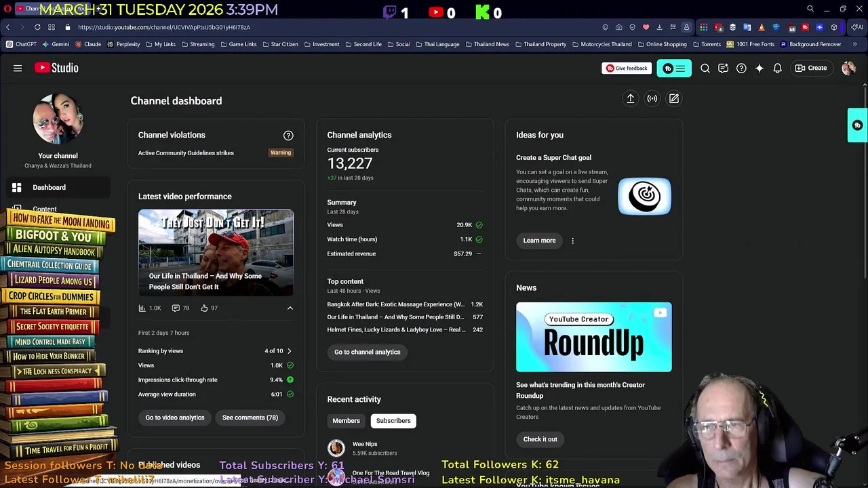
Task: Open the ChatGPT bookmark
Action: coord(21,44)
